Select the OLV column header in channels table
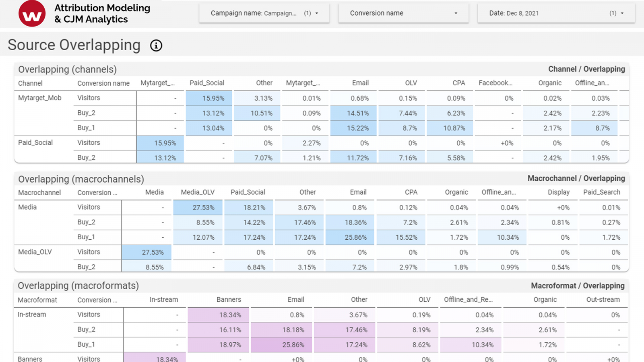The image size is (644, 362). (x=411, y=83)
